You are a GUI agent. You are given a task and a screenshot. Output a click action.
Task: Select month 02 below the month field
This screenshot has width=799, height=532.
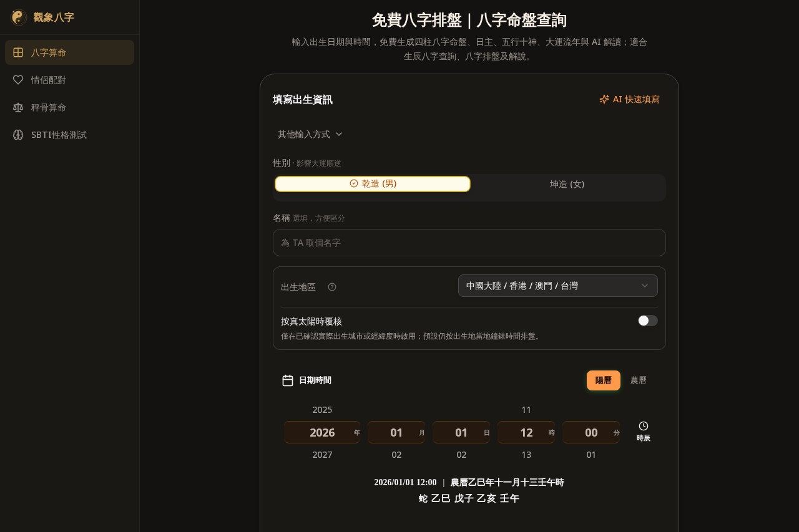[396, 455]
